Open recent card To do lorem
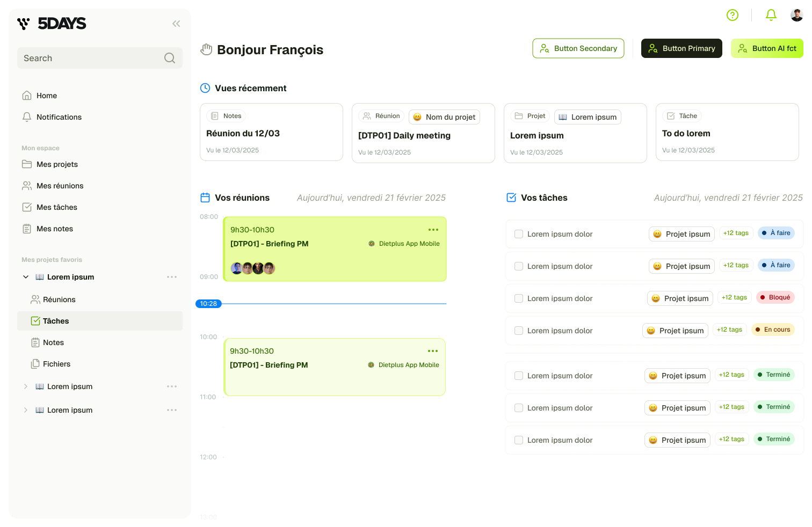The width and height of the screenshot is (812, 527). pyautogui.click(x=727, y=132)
